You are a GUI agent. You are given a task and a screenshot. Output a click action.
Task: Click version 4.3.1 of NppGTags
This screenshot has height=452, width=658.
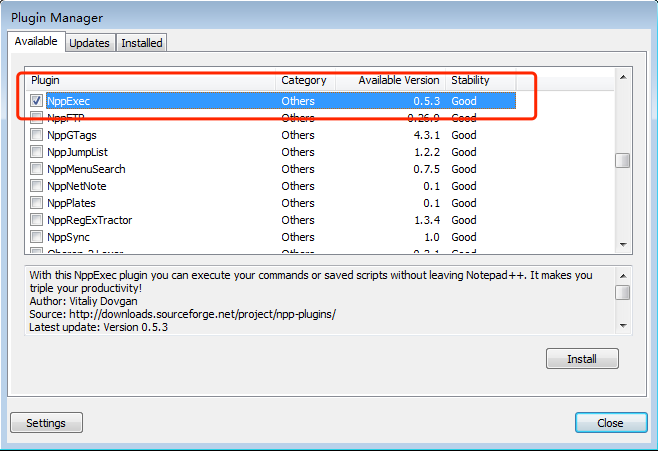[427, 135]
